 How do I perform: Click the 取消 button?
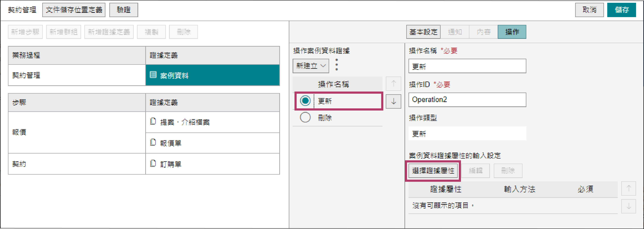click(589, 10)
